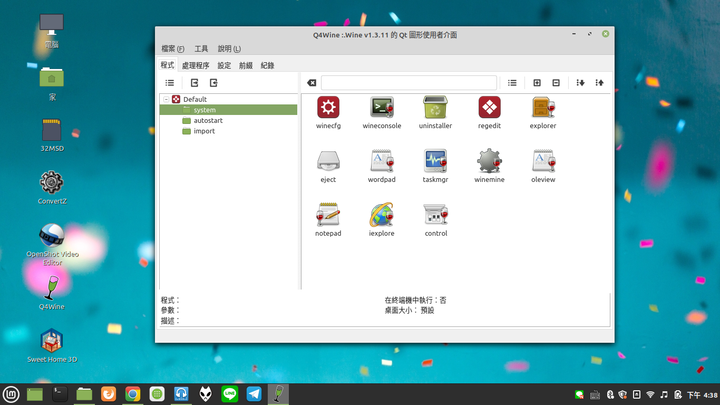The width and height of the screenshot is (720, 405).
Task: Click the clock showing 下午 4:38
Action: (702, 395)
